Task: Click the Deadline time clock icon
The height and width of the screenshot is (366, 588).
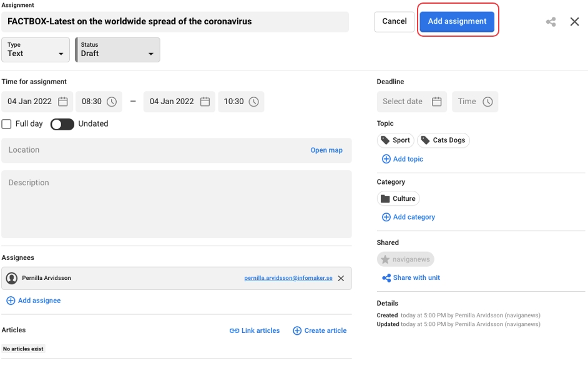Action: (488, 102)
